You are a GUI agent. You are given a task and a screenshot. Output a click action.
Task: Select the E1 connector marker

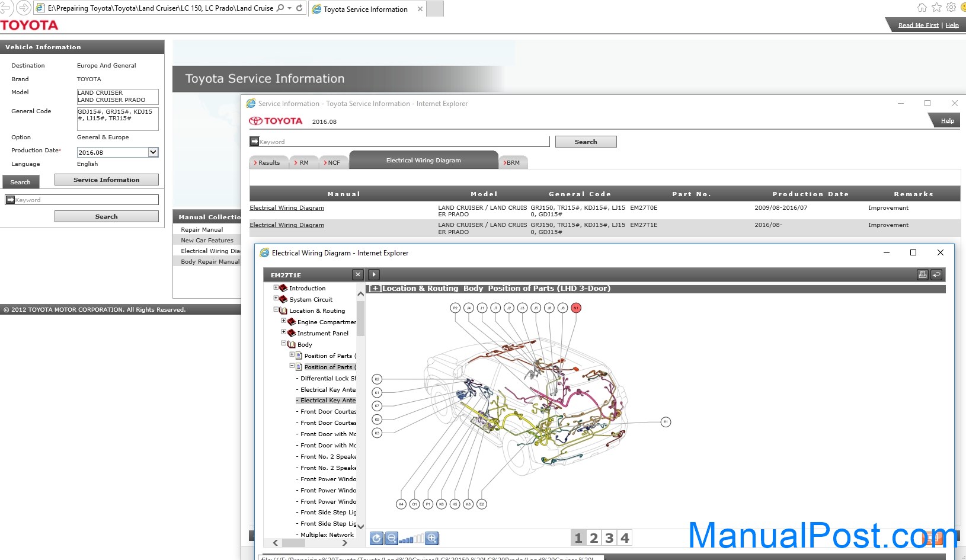pos(666,422)
